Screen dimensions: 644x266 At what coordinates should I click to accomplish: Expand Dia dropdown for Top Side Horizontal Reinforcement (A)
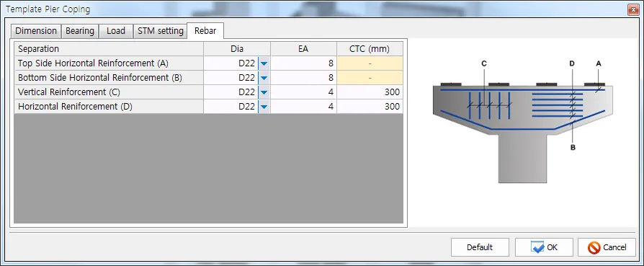tap(264, 63)
